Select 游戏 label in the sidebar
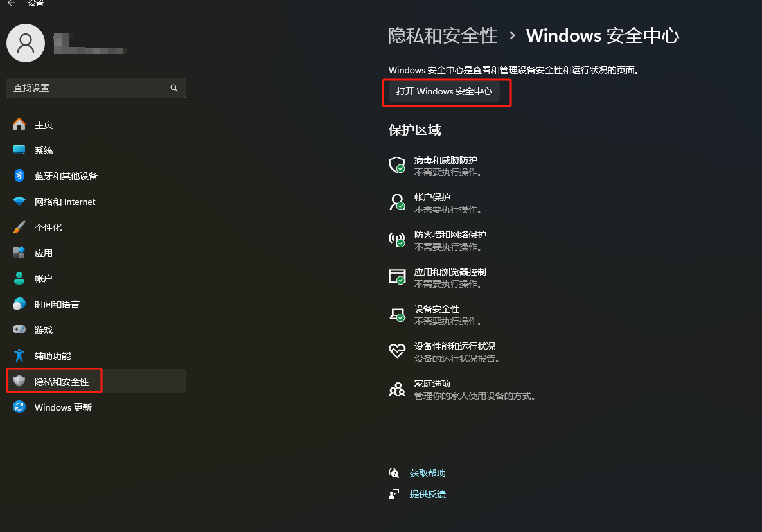The width and height of the screenshot is (762, 532). pyautogui.click(x=43, y=330)
